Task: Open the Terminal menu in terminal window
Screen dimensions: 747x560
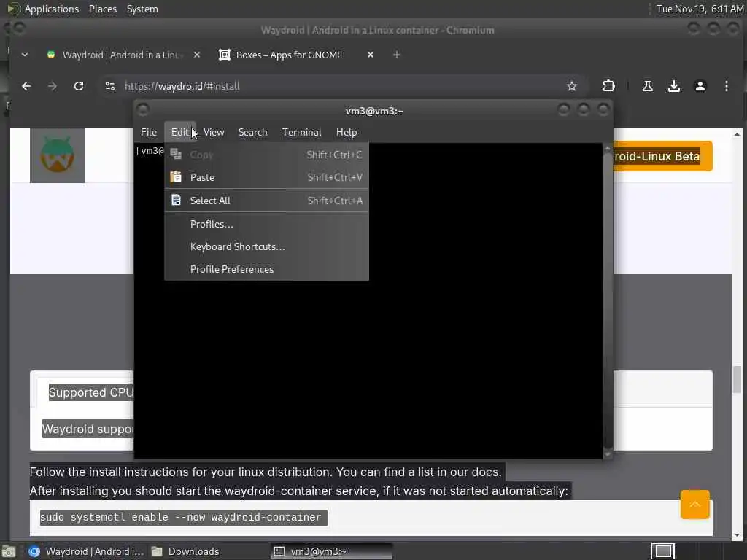Action: tap(301, 133)
